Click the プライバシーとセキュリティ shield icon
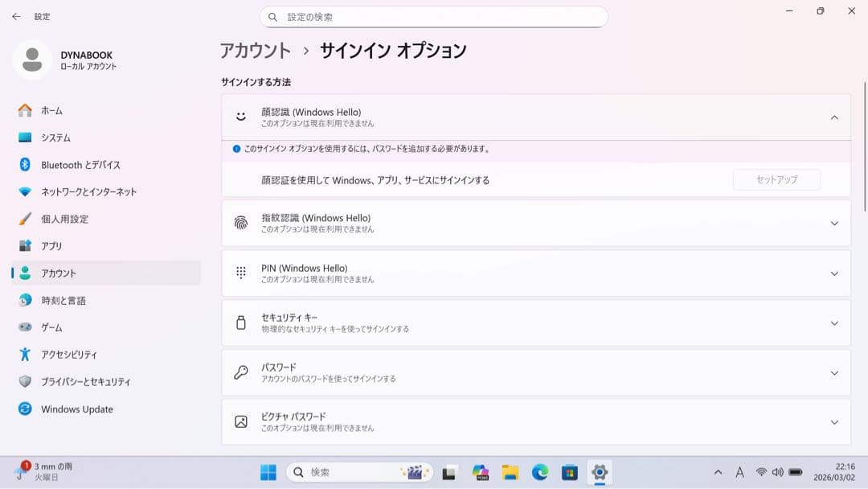The image size is (868, 489). (25, 381)
